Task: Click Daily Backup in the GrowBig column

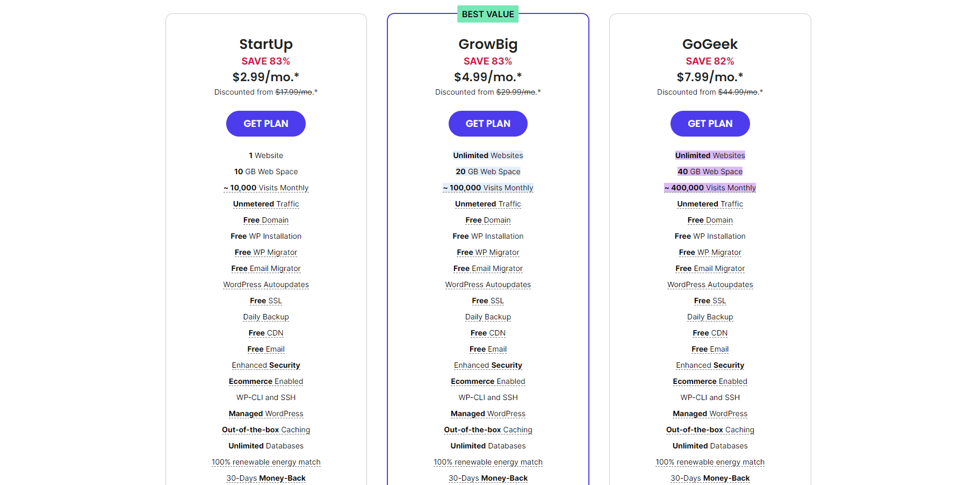Action: click(488, 317)
